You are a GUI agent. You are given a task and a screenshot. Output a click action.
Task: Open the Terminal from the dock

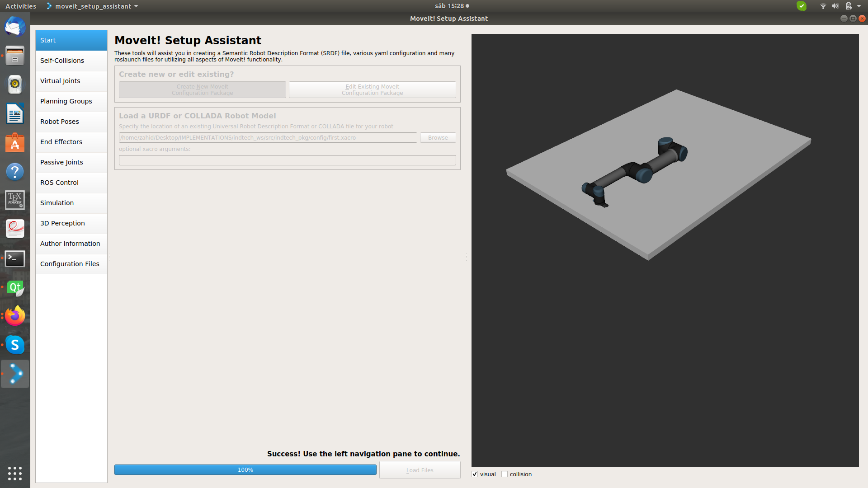coord(15,258)
